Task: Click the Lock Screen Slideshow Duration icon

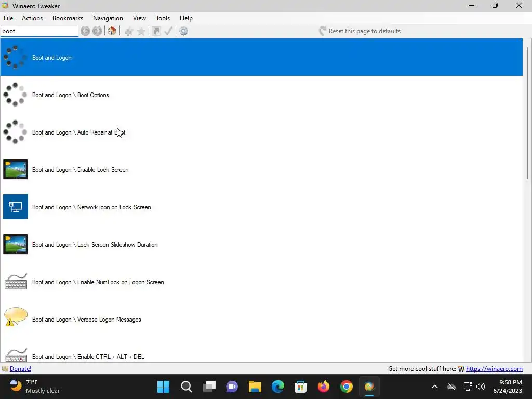Action: [16, 244]
